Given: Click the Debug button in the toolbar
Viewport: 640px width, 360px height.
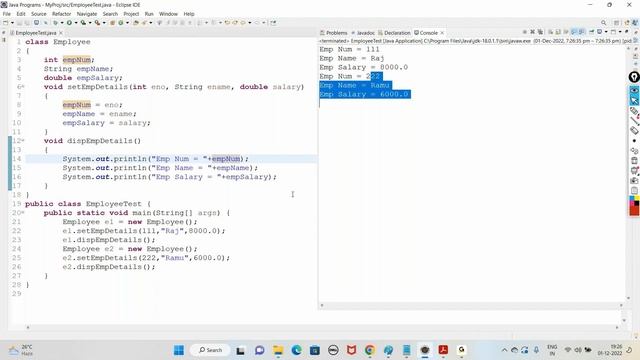Looking at the screenshot, I should point(56,22).
